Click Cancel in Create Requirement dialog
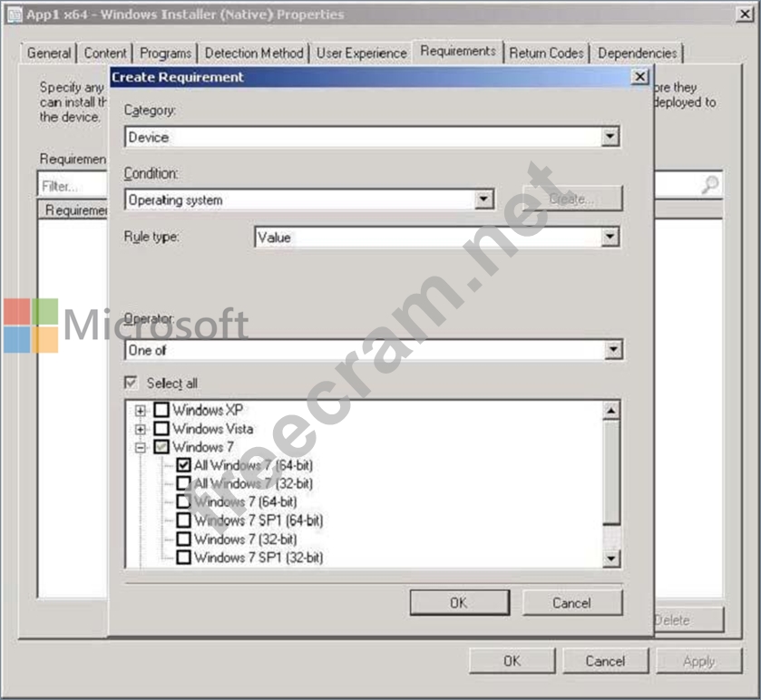This screenshot has width=761, height=700. (572, 603)
